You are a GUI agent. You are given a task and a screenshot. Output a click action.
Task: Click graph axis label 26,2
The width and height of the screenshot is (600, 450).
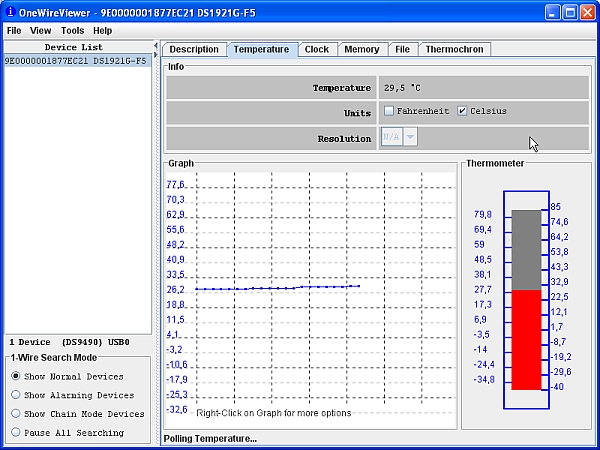pyautogui.click(x=176, y=290)
